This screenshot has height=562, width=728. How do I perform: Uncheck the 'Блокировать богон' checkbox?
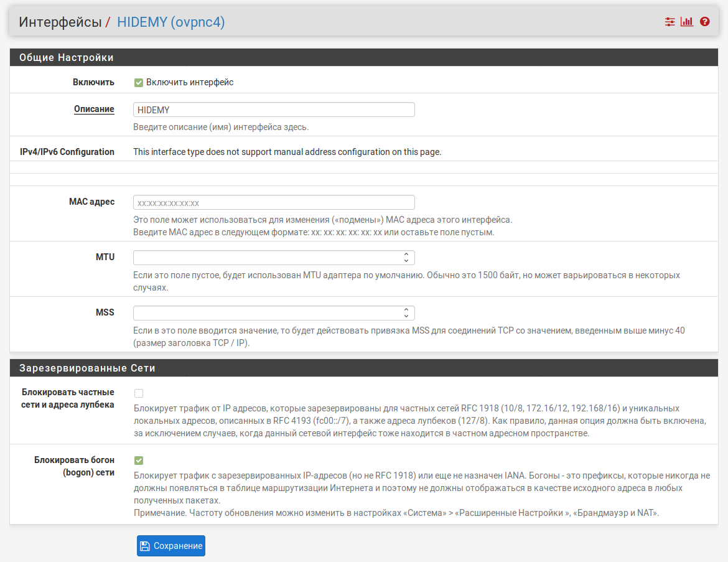click(x=139, y=461)
